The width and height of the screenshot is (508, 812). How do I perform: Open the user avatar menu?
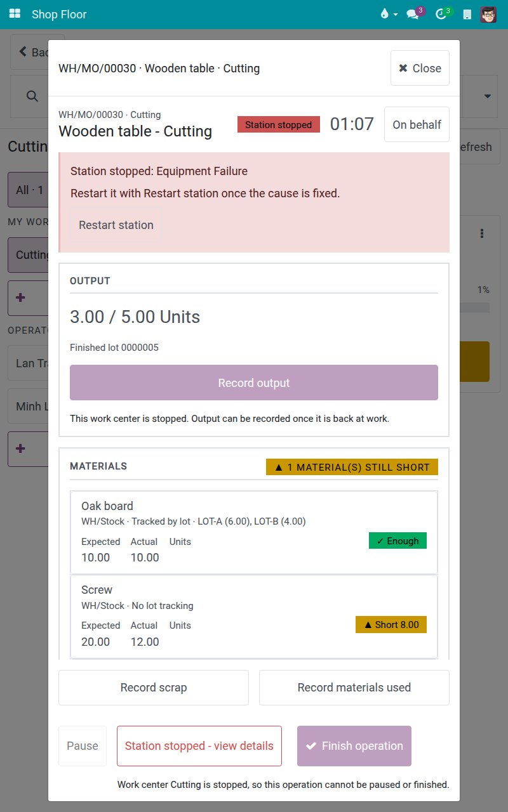(x=488, y=14)
